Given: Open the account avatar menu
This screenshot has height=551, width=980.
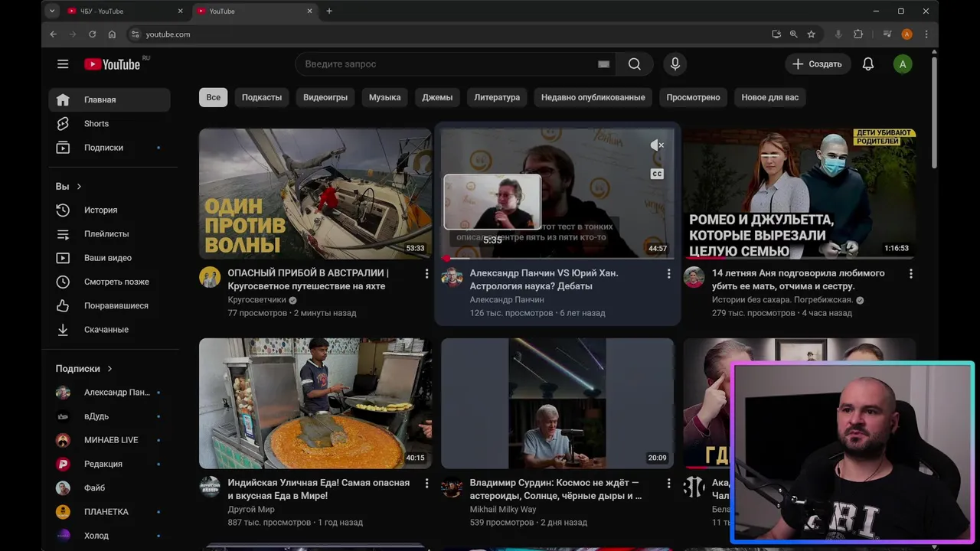Looking at the screenshot, I should [x=903, y=64].
